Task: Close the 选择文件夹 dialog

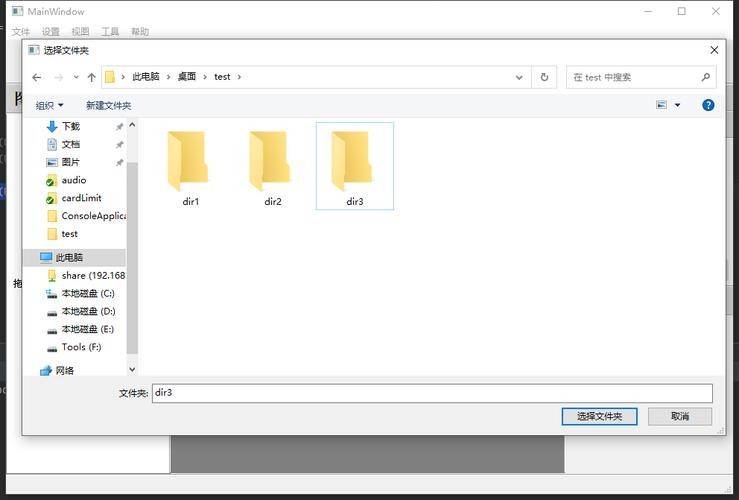Action: tap(714, 50)
